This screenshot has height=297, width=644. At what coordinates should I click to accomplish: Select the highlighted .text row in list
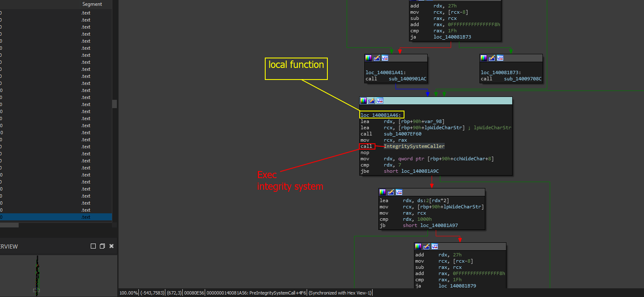pyautogui.click(x=56, y=217)
